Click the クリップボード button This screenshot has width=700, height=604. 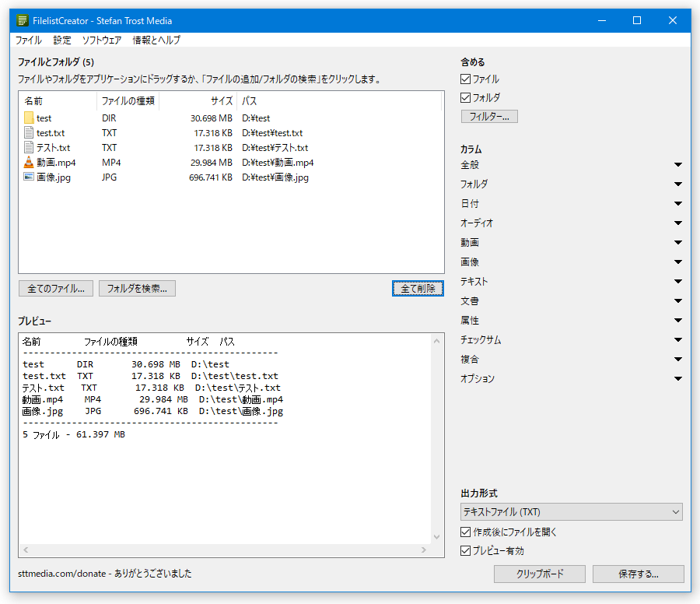click(540, 574)
